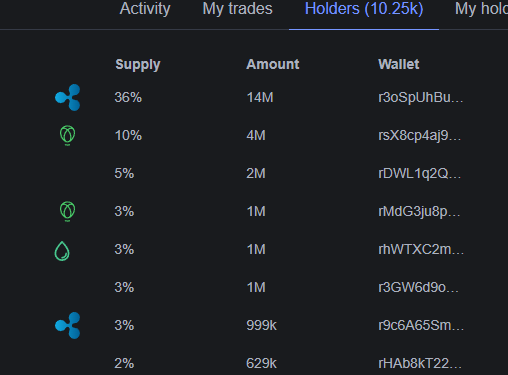Click the 4M amount cell
Screen dimensions: 508x375
[256, 135]
